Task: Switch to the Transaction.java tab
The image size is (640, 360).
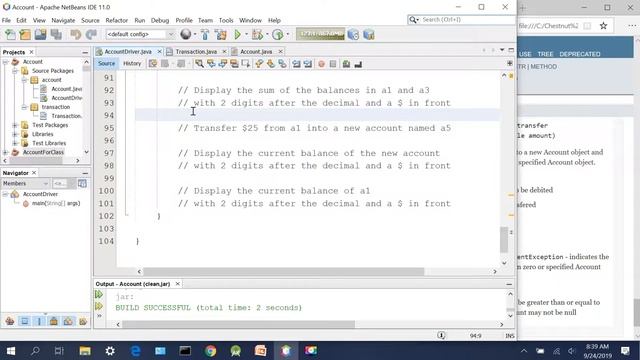Action: (196, 51)
